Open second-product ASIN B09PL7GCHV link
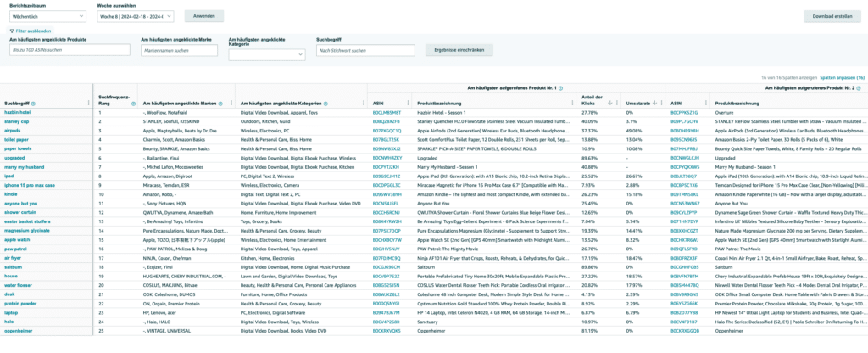Viewport: 868px width, 353px height. point(684,121)
